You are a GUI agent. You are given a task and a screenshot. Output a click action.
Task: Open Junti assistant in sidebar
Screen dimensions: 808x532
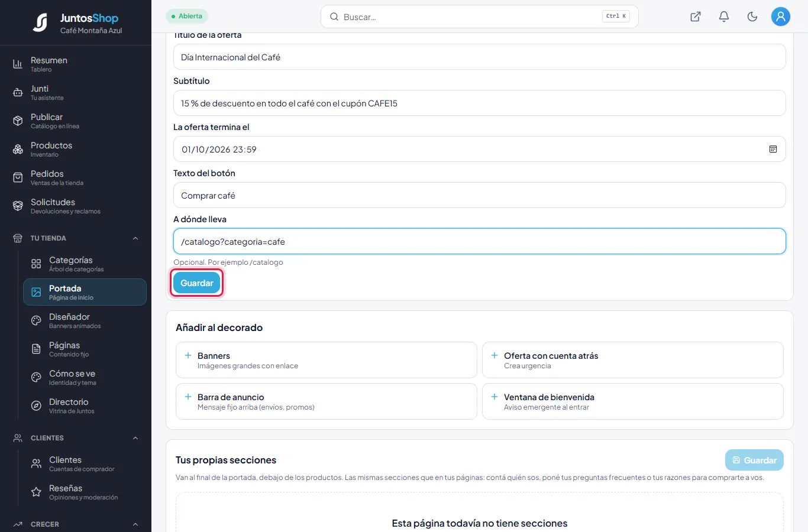coord(76,92)
